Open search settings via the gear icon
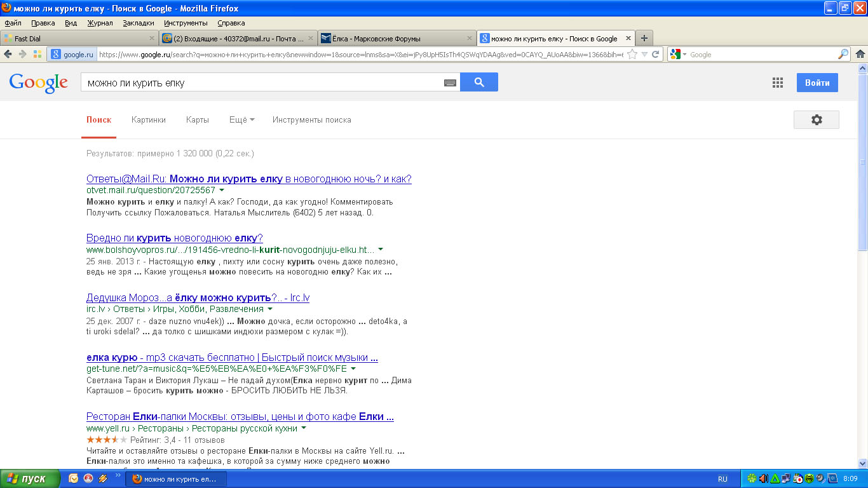The image size is (868, 488). pyautogui.click(x=816, y=119)
